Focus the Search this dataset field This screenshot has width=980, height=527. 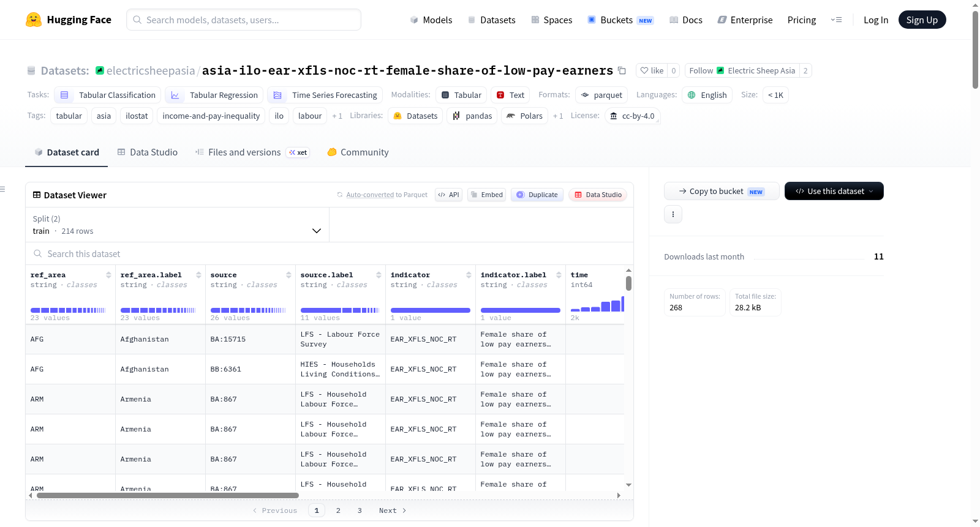[x=330, y=253]
